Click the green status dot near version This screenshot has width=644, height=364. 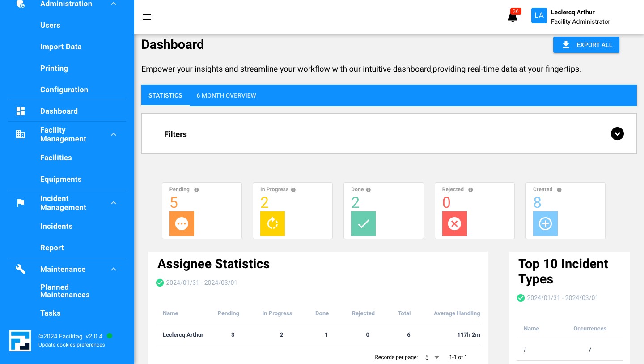(x=110, y=336)
